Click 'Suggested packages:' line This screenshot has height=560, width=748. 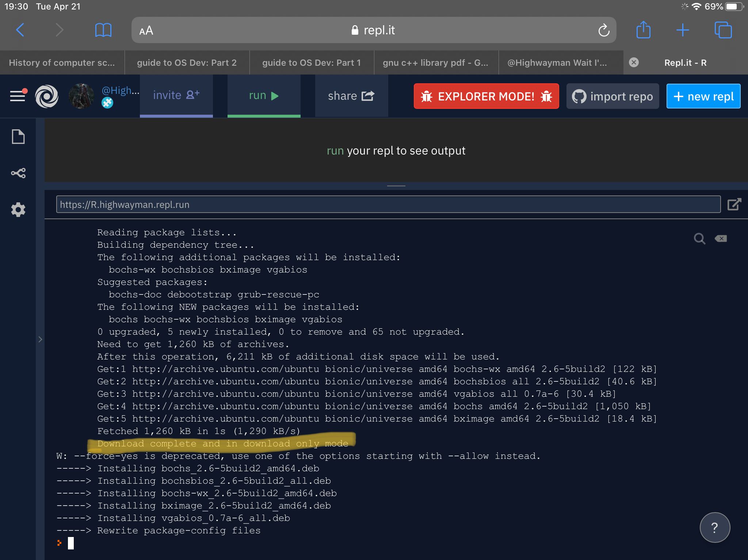pyautogui.click(x=152, y=282)
